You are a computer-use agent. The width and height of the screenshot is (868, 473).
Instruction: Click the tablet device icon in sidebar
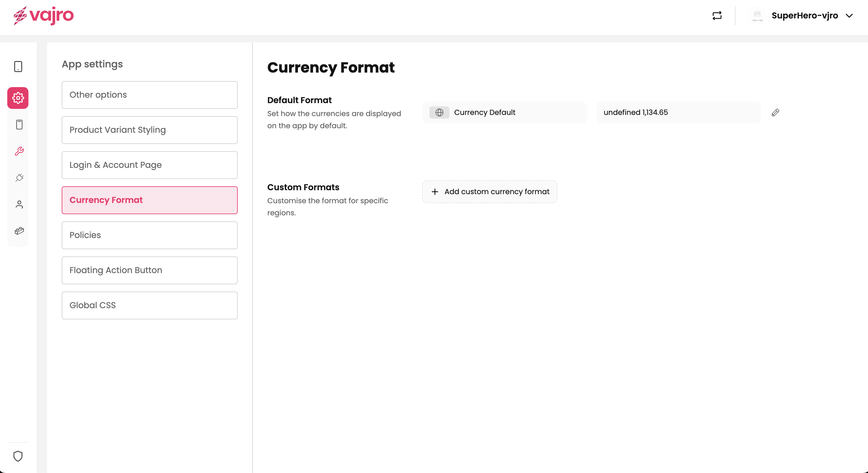[18, 66]
